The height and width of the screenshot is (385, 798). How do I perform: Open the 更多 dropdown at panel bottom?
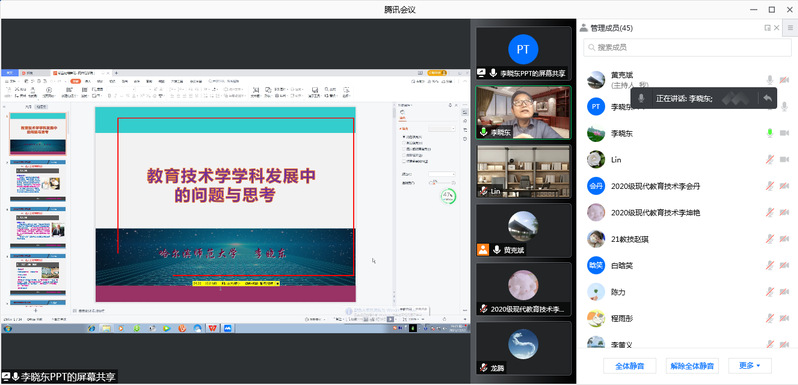(750, 366)
